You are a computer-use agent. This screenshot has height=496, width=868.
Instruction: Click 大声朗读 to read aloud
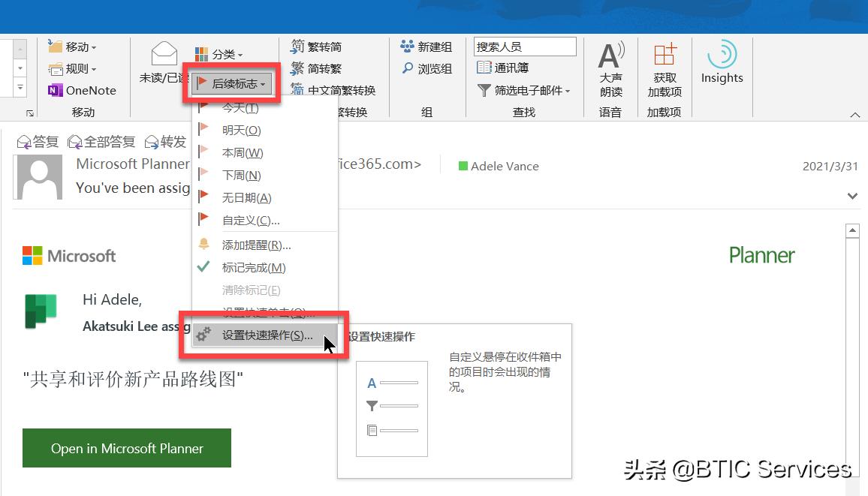click(x=610, y=68)
